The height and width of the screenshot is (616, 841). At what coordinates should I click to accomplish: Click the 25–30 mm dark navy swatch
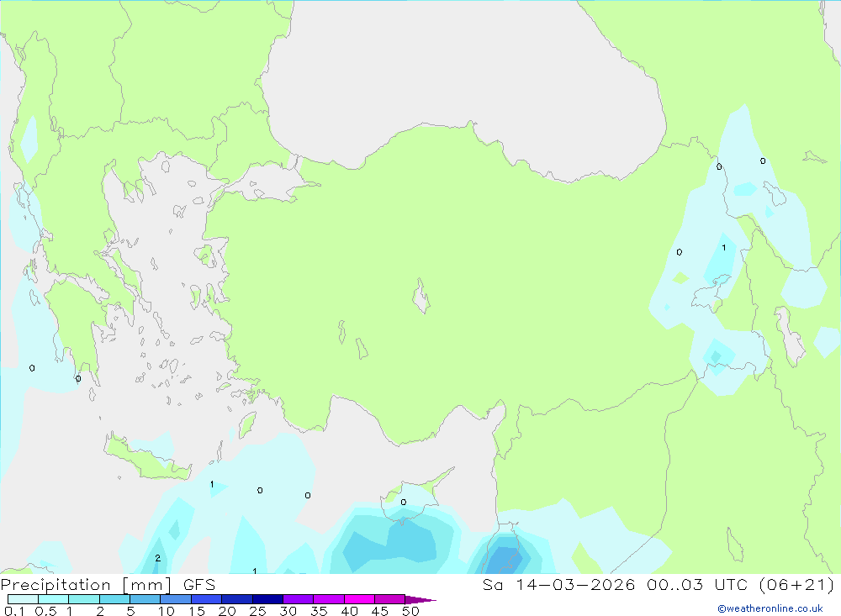(x=267, y=599)
